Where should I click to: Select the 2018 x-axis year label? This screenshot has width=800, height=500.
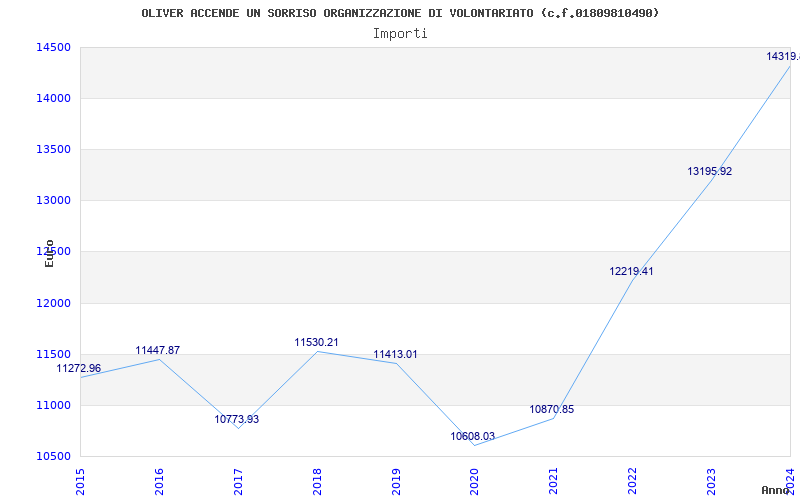pyautogui.click(x=317, y=479)
